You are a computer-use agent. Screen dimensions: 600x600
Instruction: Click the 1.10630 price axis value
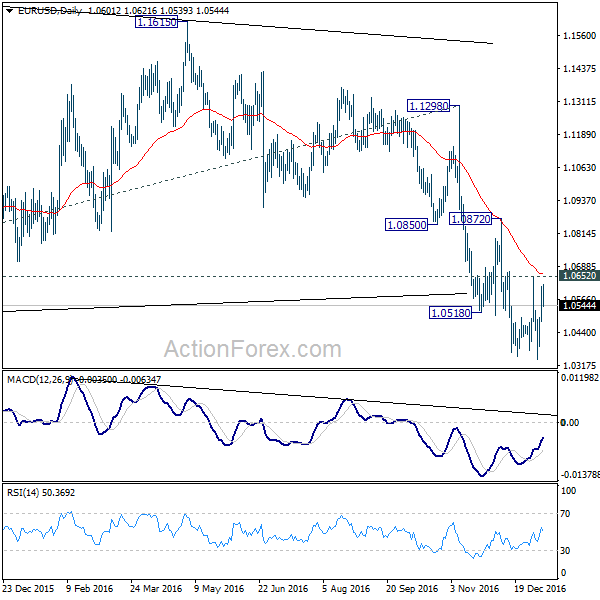pos(579,167)
